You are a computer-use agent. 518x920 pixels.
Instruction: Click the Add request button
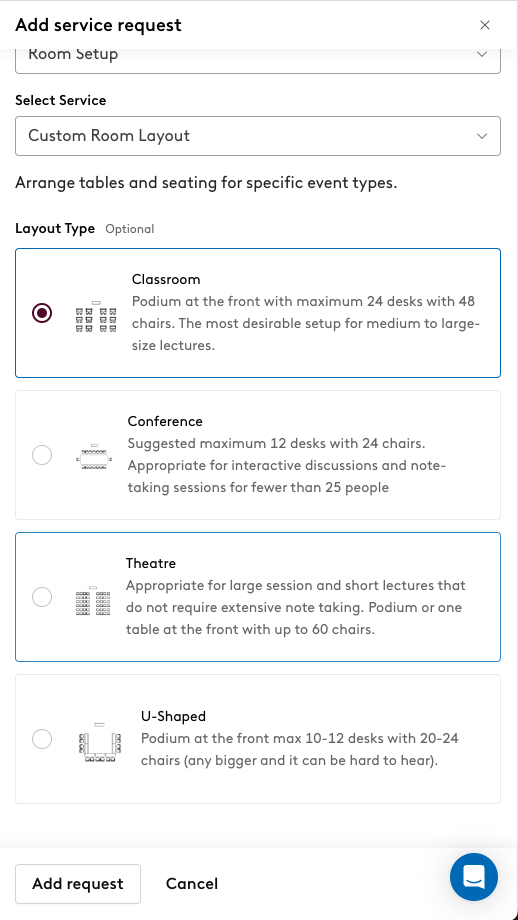click(x=77, y=884)
